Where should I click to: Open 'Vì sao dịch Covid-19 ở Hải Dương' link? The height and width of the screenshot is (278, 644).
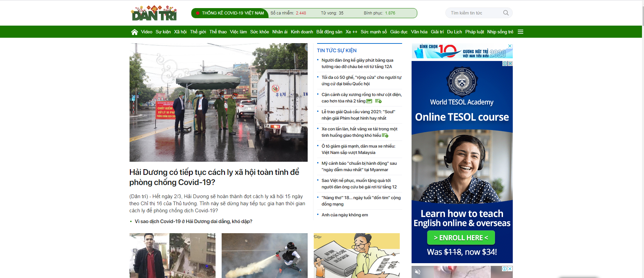[x=193, y=221]
